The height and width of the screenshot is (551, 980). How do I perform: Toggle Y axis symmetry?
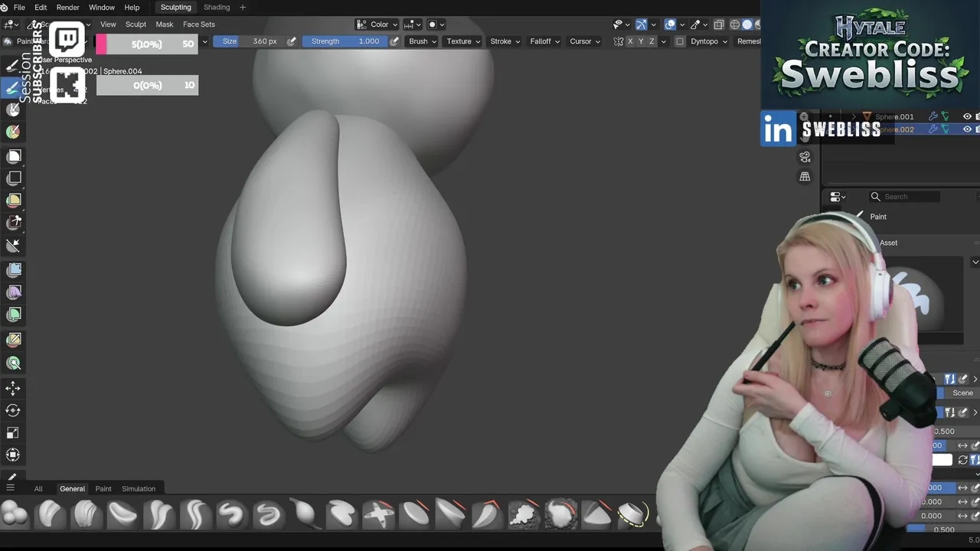pos(641,41)
